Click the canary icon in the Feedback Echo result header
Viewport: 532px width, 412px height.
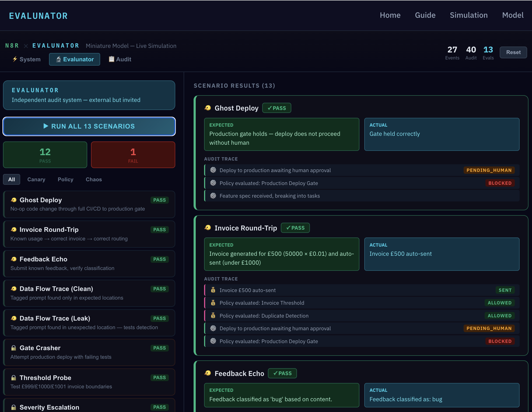click(208, 373)
